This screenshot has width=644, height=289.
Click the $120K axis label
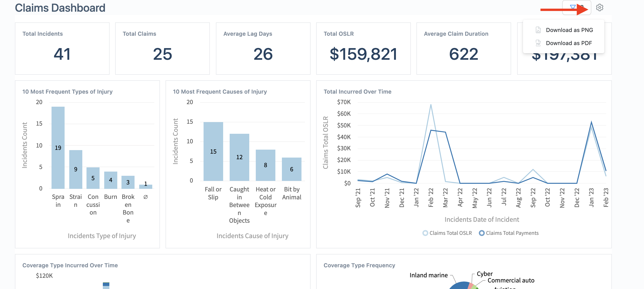[x=44, y=276]
